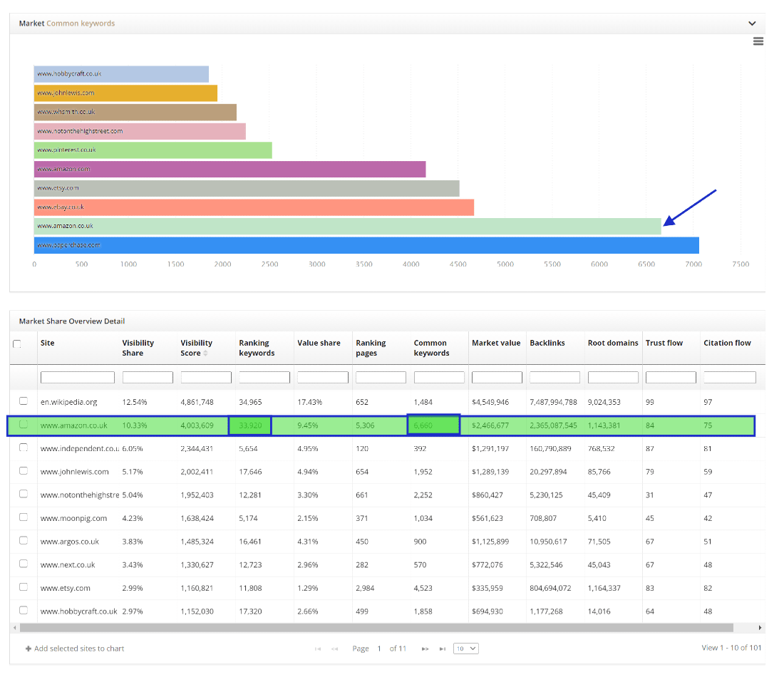Click the Backlinks filter input

click(555, 378)
